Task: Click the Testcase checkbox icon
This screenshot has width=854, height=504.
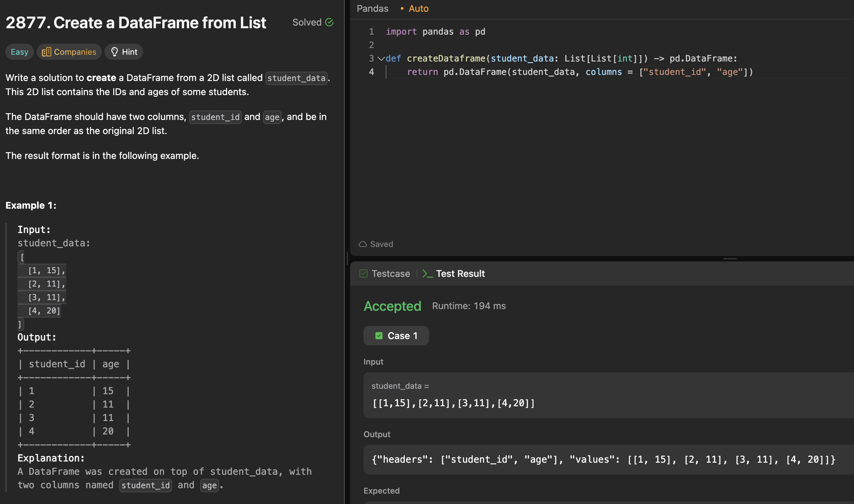Action: click(363, 274)
